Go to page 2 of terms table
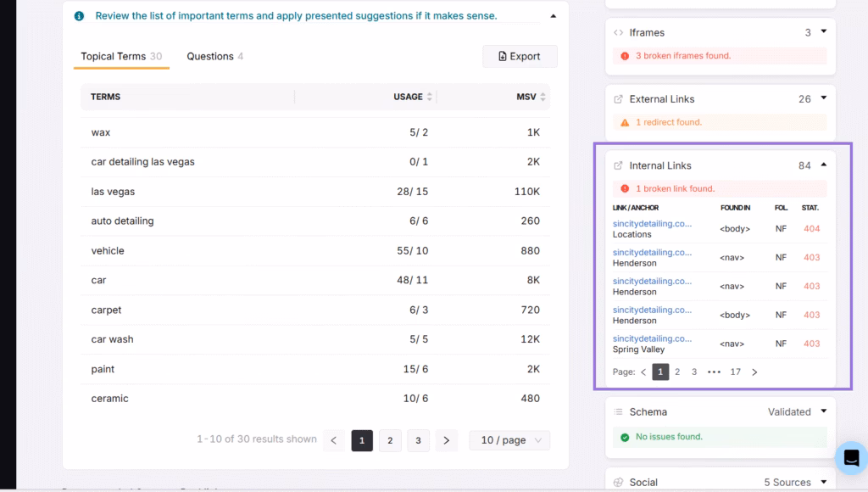The height and width of the screenshot is (492, 868). (390, 440)
